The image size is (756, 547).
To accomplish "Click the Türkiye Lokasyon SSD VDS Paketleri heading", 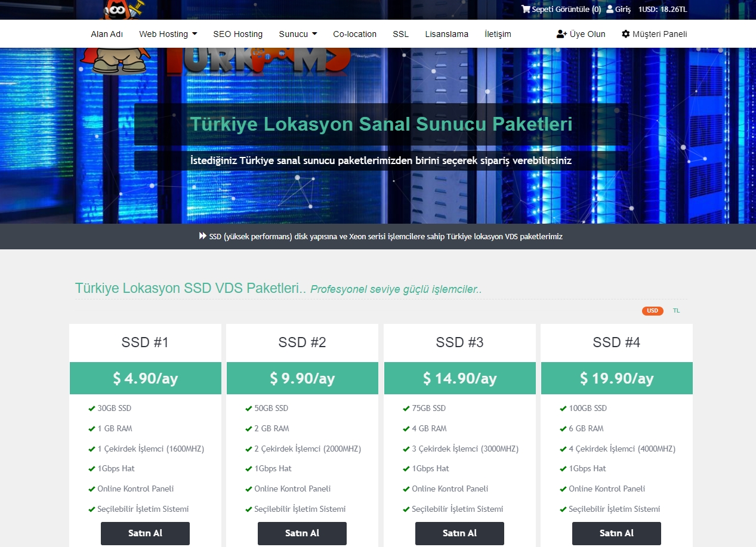I will 190,288.
